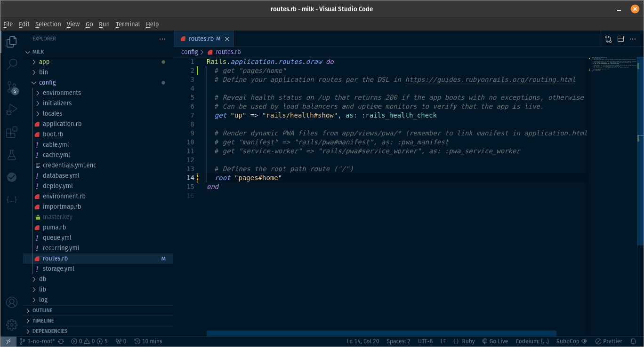This screenshot has width=644, height=347.
Task: Open application.rb in explorer
Action: 98,124
